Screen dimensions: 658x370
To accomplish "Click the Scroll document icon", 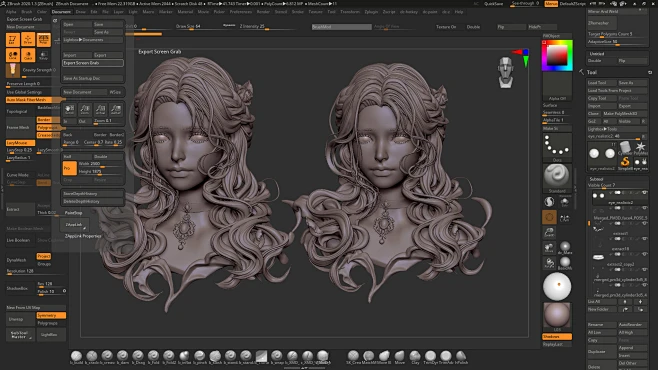I will click(x=70, y=109).
